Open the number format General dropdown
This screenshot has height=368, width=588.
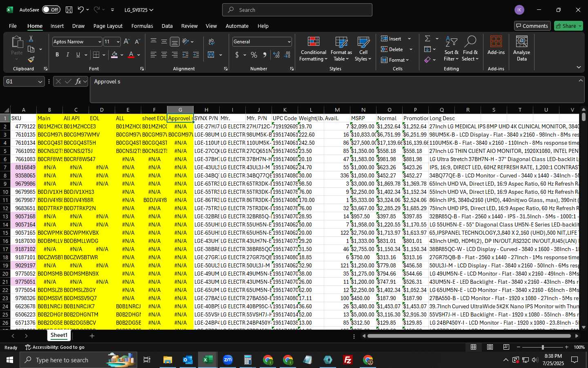(289, 42)
